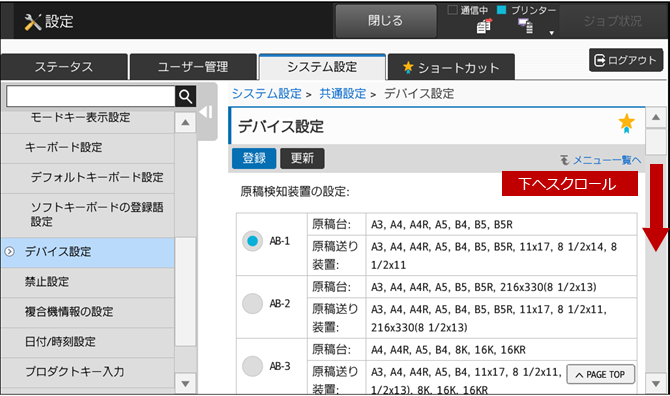Open プロダクトキー入力 in sidebar
Screen dimensions: 670x396
click(88, 372)
